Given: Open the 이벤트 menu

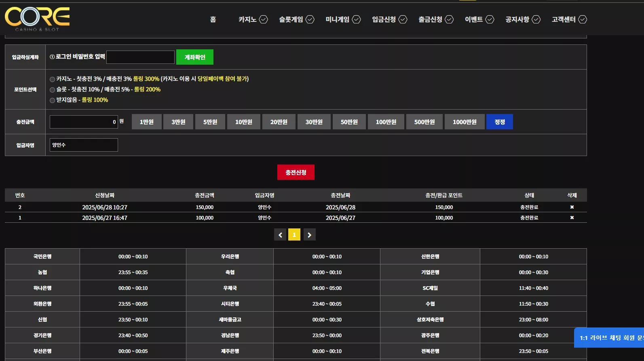Looking at the screenshot, I should (474, 19).
